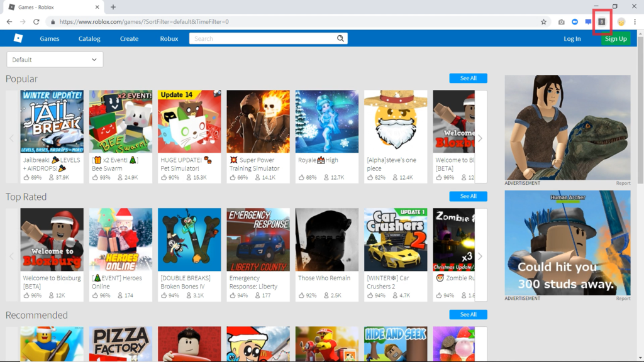Open the Pizza Factory recommended thumbnail
644x362 pixels.
pos(121,344)
